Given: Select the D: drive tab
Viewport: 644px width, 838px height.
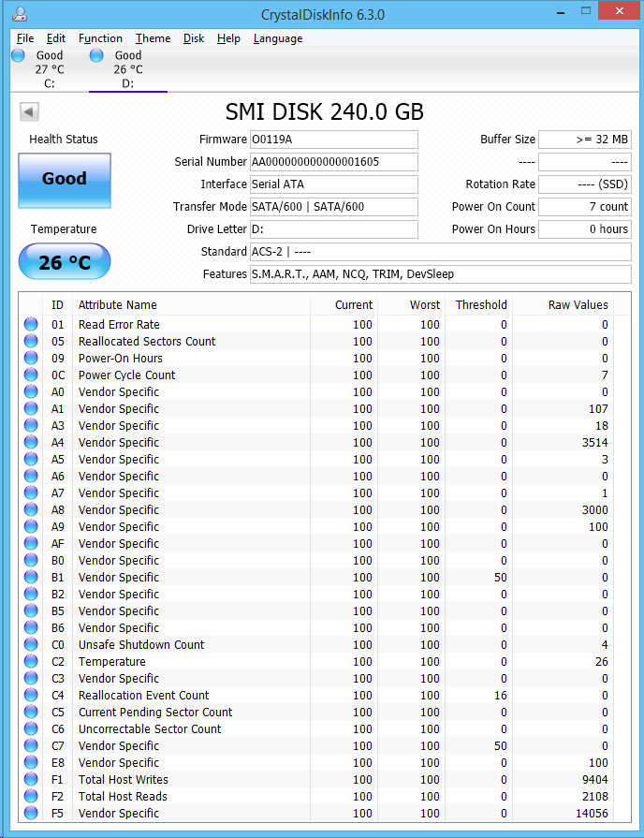Looking at the screenshot, I should 127,69.
